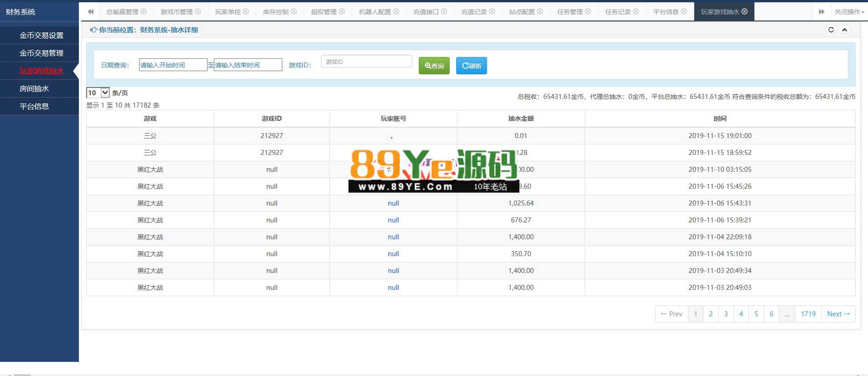868x376 pixels.
Task: Click null account link in 350.70 row
Action: click(x=393, y=254)
